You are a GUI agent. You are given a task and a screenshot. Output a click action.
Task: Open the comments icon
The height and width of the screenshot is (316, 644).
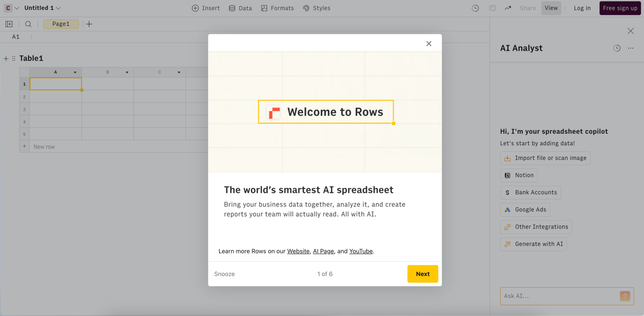[x=492, y=8]
